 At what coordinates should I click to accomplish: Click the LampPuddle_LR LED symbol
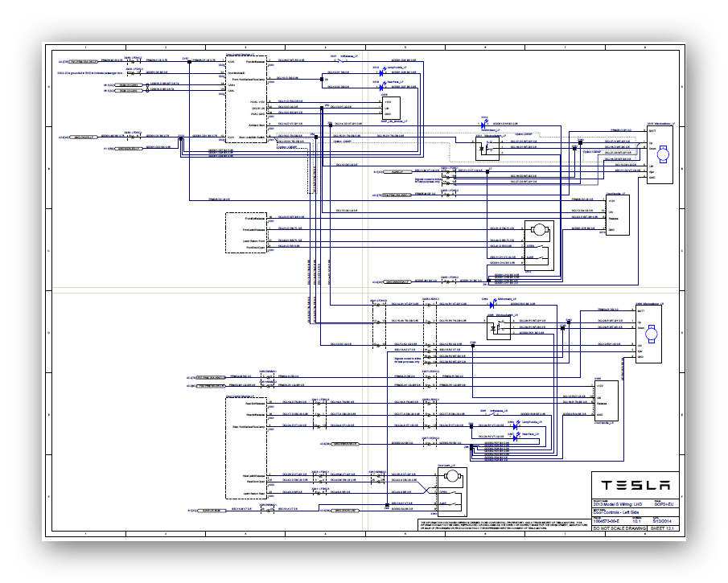[x=516, y=426]
